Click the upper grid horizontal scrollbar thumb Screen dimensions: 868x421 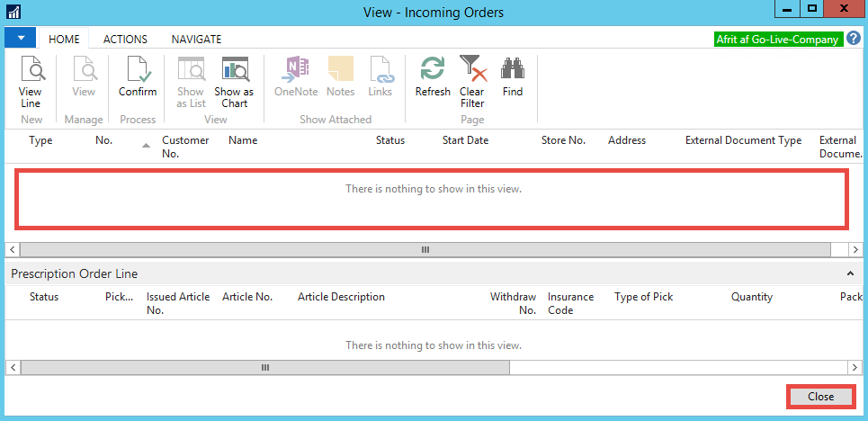tap(425, 249)
